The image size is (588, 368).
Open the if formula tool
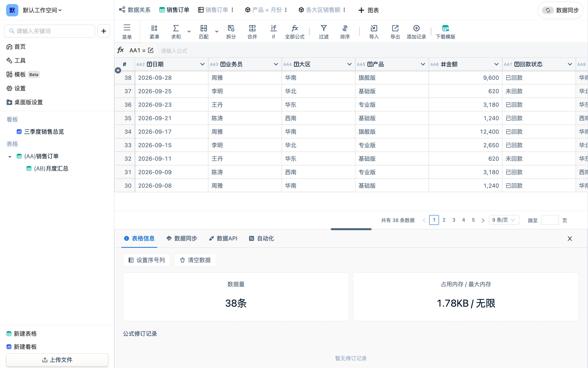273,32
